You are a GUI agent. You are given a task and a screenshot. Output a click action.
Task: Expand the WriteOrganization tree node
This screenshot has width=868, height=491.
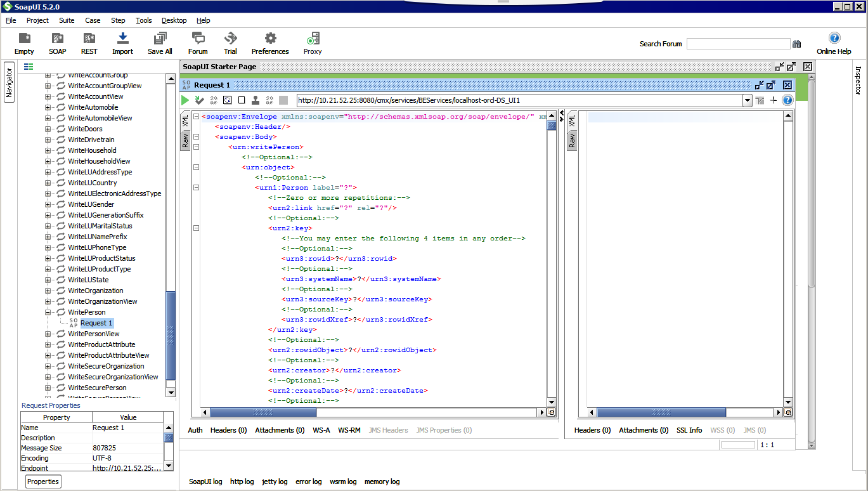48,291
